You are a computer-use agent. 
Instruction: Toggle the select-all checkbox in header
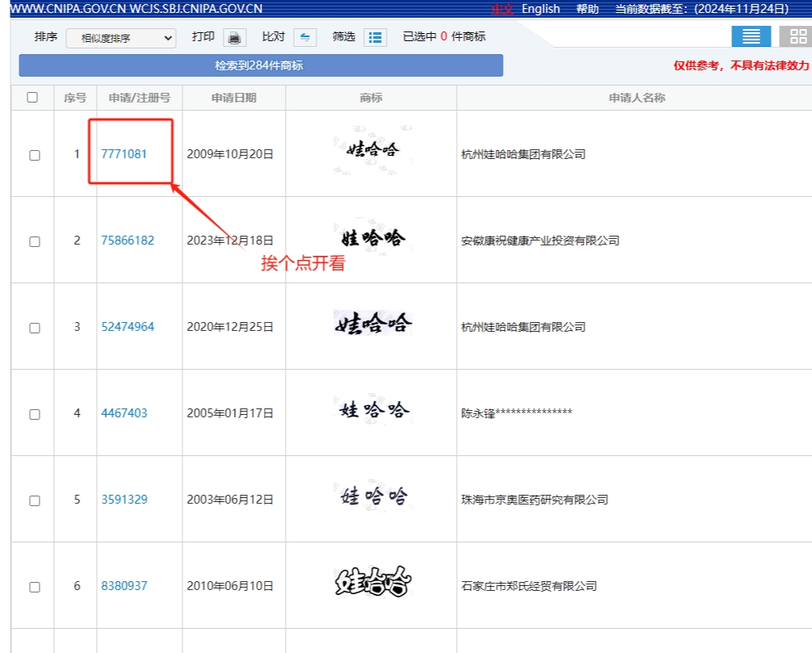32,98
